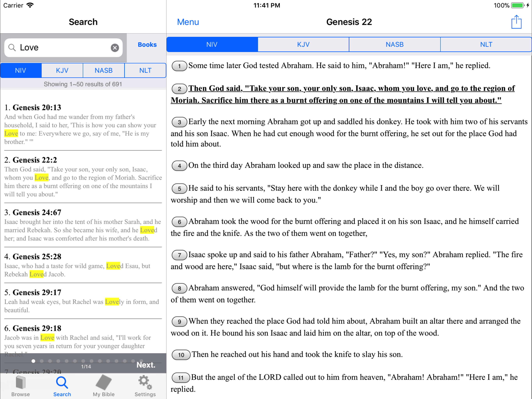Select underlined verse 2 text in Genesis 22
The width and height of the screenshot is (532, 399).
(x=343, y=94)
